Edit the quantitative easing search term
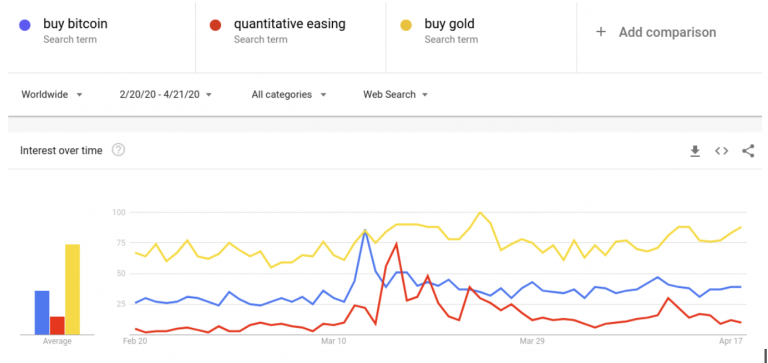 pyautogui.click(x=289, y=24)
